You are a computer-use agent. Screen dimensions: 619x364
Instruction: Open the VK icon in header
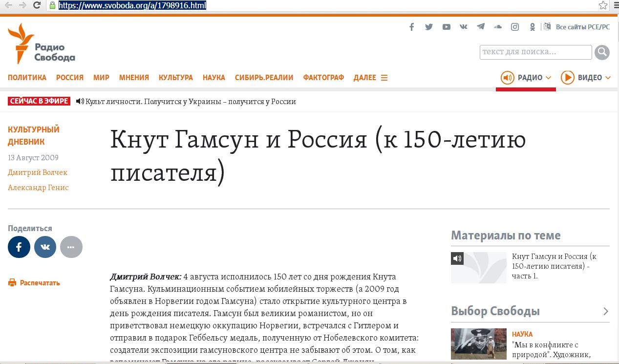(464, 27)
